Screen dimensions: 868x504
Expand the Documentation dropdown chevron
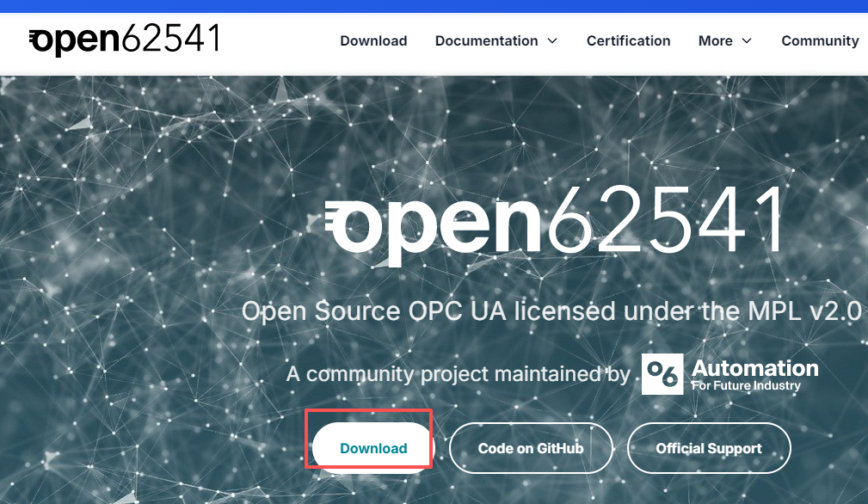552,41
